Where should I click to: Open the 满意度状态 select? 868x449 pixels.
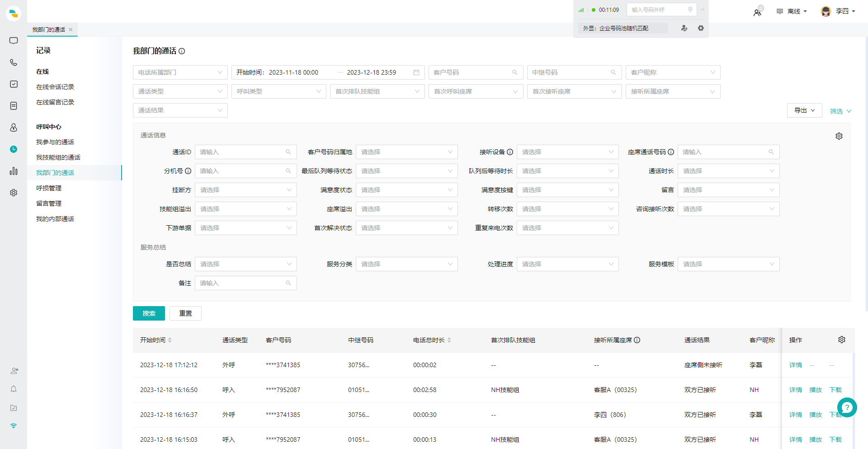pos(407,190)
